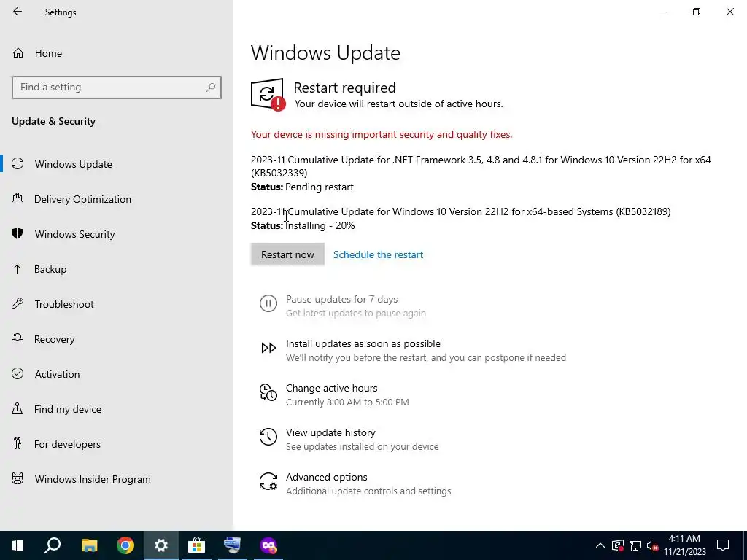Click the Find my device locator icon
Screen dimensions: 747x560
coord(18,408)
